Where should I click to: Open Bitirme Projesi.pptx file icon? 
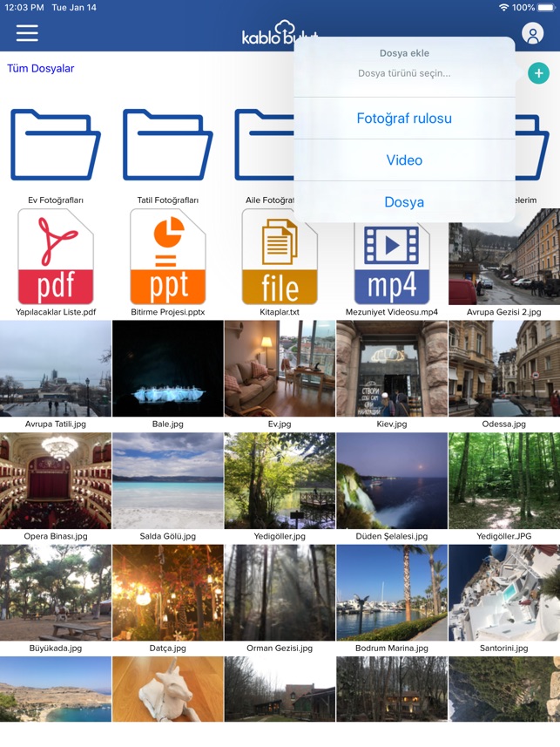click(167, 257)
